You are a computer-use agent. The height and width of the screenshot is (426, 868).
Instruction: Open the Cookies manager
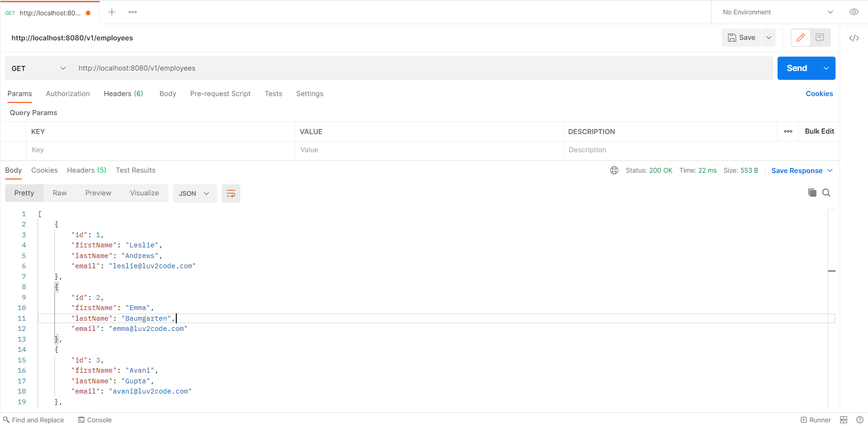tap(819, 94)
